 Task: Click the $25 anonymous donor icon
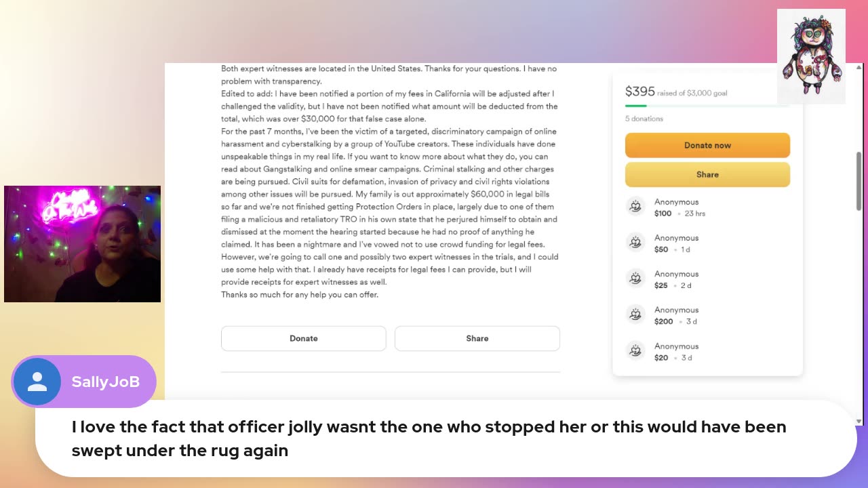tap(635, 279)
